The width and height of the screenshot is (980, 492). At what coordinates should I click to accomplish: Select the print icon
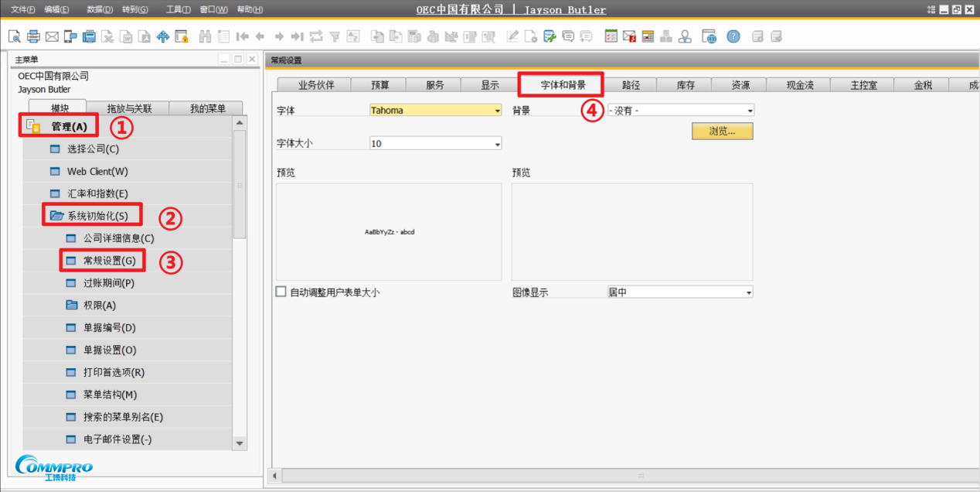33,36
